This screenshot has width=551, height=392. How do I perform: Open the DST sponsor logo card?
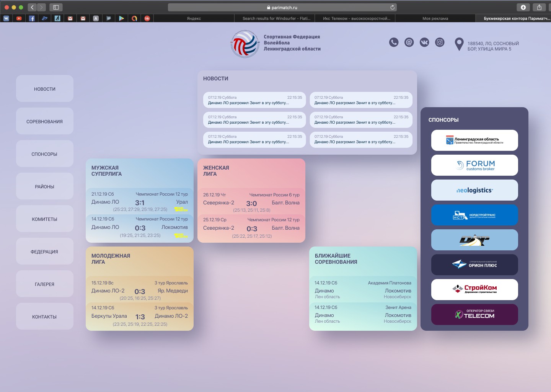pyautogui.click(x=474, y=240)
